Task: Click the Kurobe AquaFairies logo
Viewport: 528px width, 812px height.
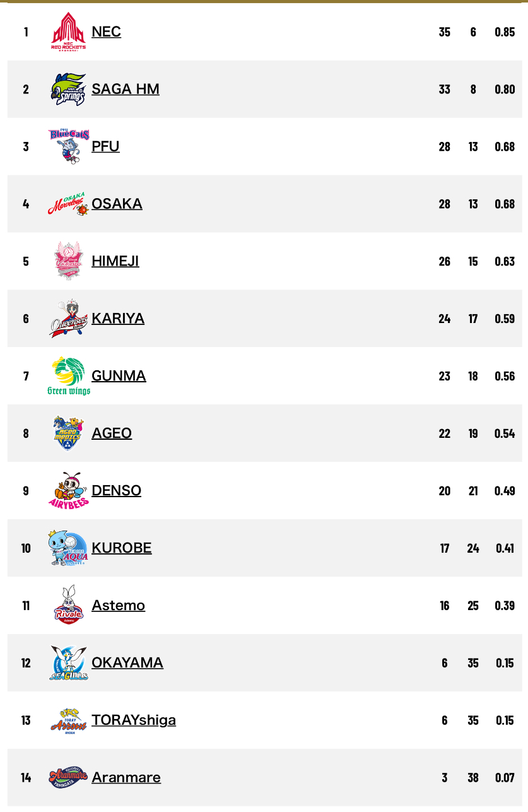Action: click(69, 548)
